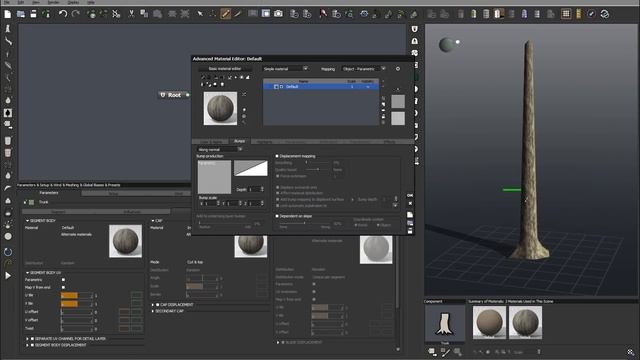
Task: Click the eye preview icon in toolbar
Action: 364,14
